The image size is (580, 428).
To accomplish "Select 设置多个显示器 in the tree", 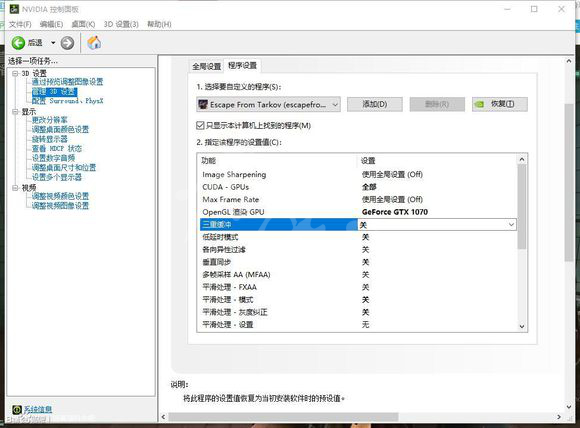I will (x=57, y=177).
